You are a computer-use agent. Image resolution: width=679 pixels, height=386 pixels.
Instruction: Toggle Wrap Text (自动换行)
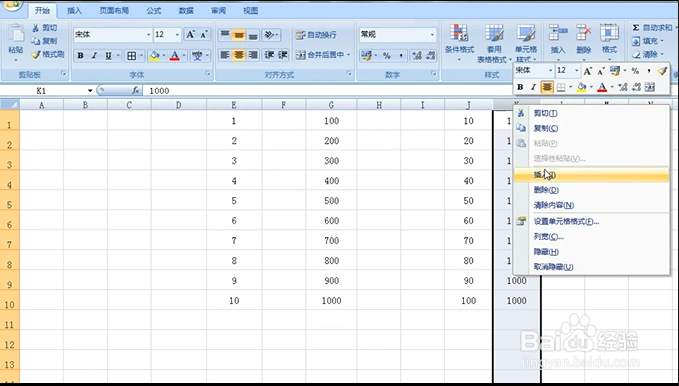316,35
